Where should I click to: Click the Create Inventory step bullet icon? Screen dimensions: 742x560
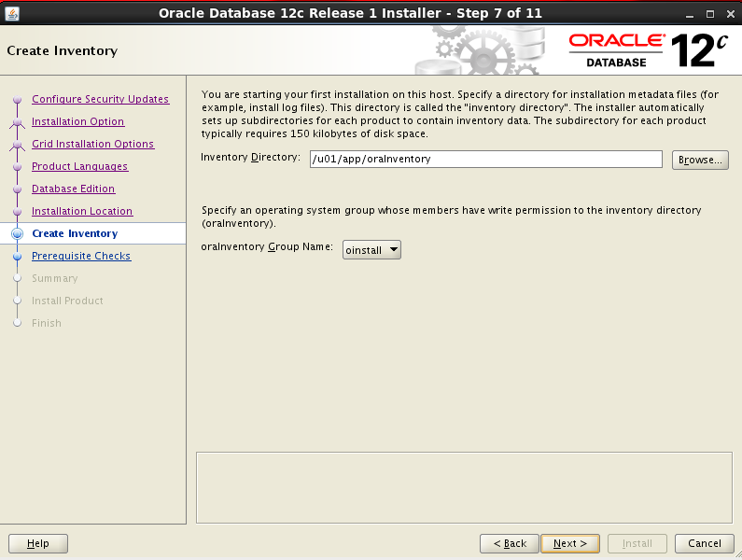click(18, 233)
